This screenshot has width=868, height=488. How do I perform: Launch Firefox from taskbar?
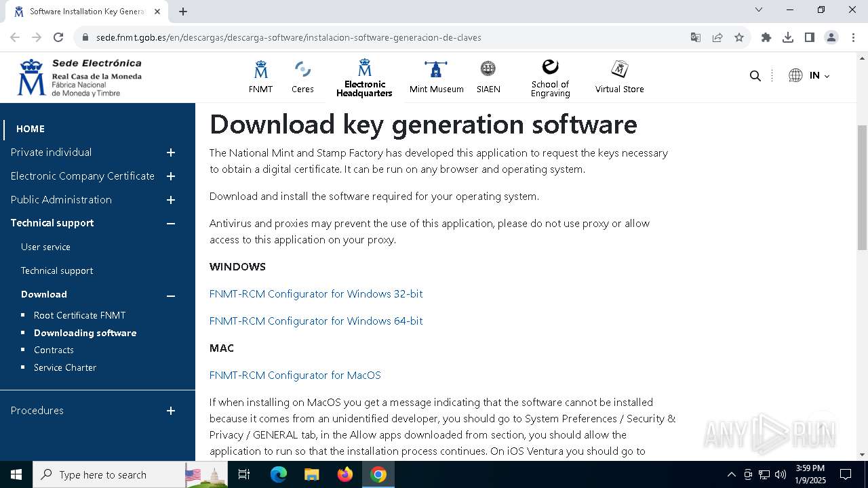coord(345,474)
